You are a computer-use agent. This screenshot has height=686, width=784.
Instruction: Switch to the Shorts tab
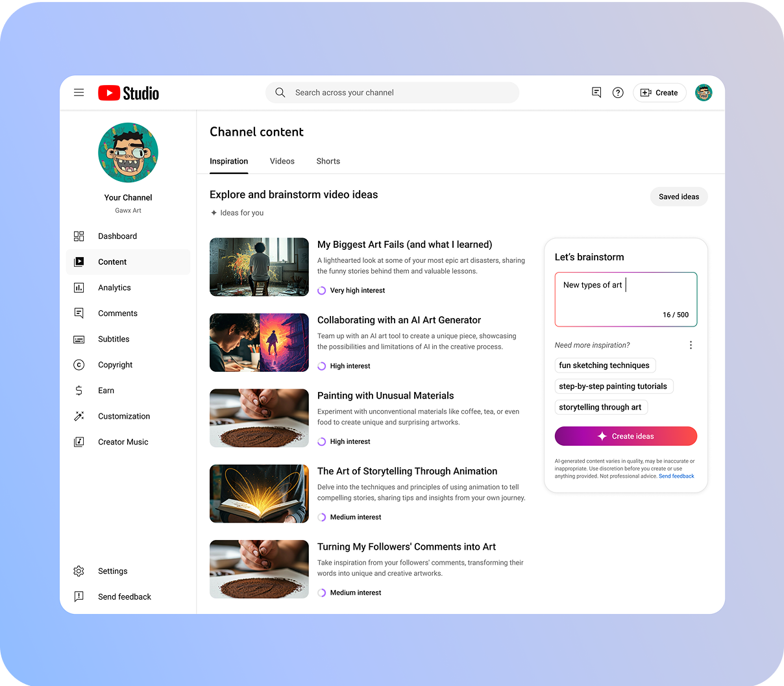point(328,161)
